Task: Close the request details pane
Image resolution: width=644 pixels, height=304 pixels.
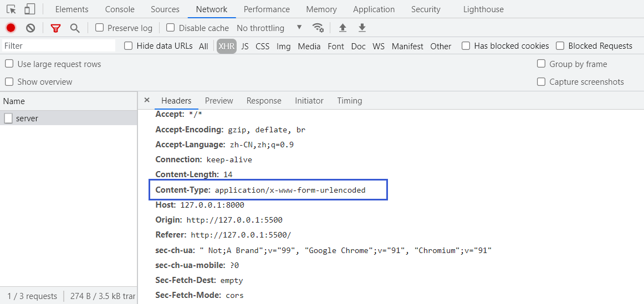Action: tap(147, 100)
